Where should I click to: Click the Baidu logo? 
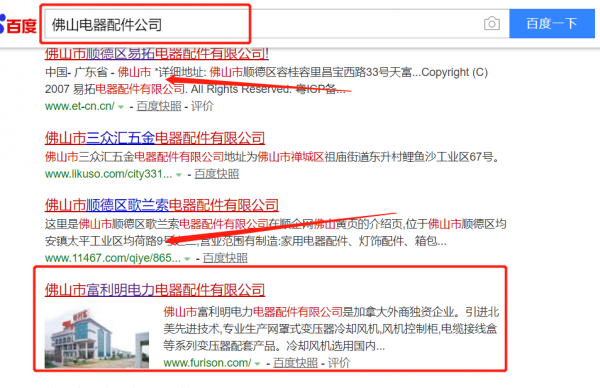point(18,24)
